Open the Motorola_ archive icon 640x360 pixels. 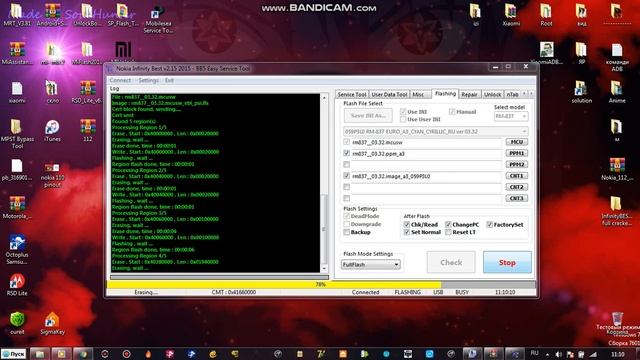point(17,207)
